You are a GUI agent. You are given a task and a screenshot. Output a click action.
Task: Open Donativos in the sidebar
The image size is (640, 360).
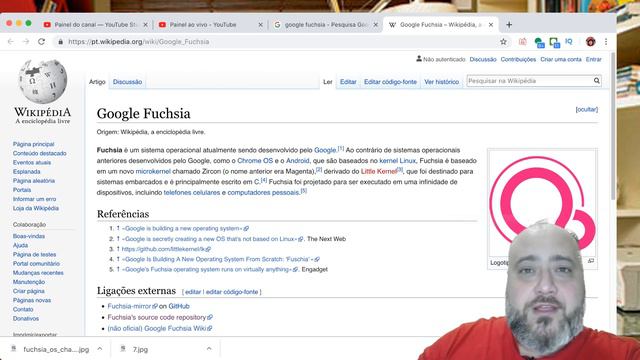click(x=26, y=318)
